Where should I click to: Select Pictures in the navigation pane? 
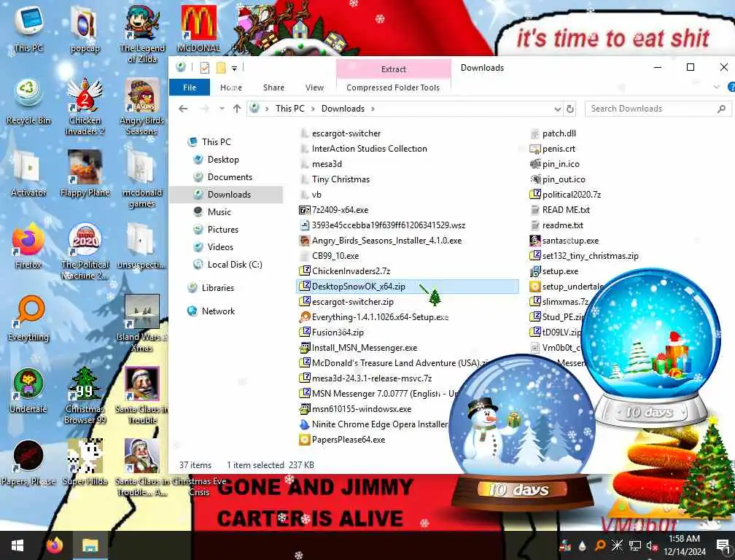coord(222,229)
